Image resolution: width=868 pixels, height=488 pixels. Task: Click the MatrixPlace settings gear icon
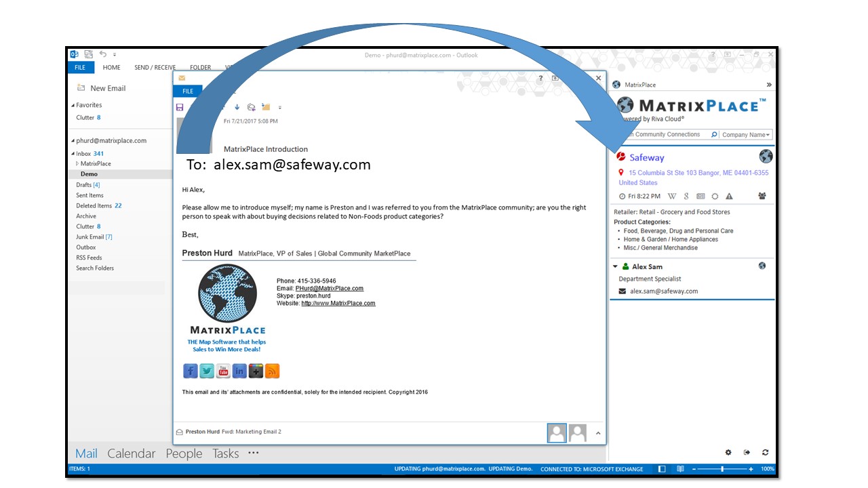click(x=728, y=452)
